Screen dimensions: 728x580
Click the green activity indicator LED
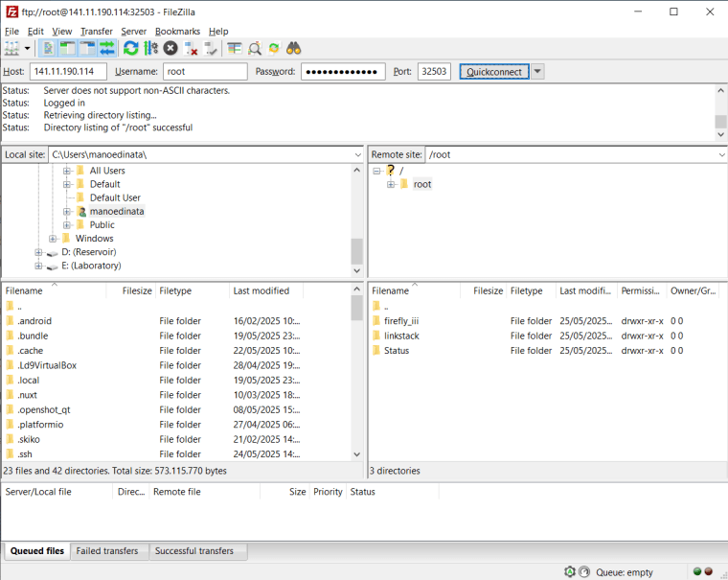[x=697, y=571]
